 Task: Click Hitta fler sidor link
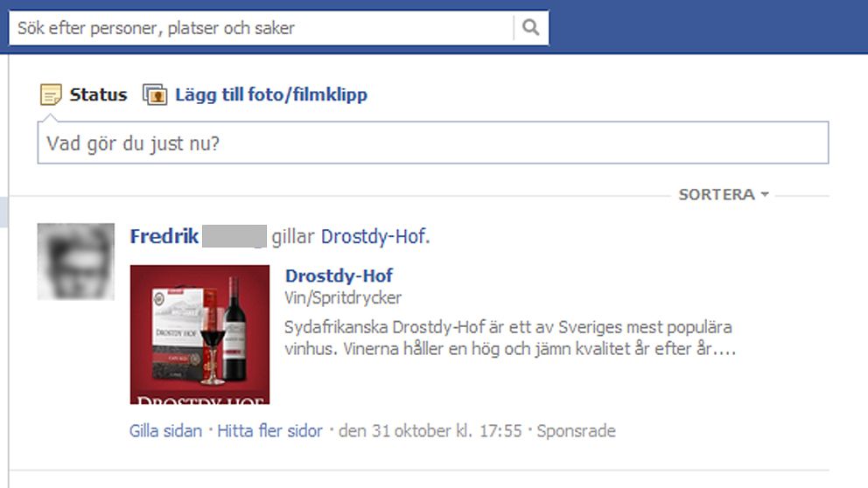tap(269, 430)
